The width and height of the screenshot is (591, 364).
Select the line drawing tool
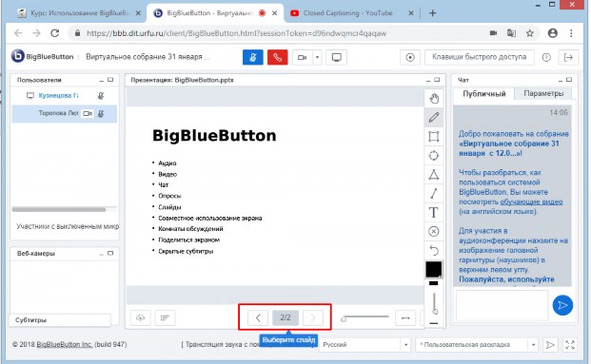coord(434,194)
